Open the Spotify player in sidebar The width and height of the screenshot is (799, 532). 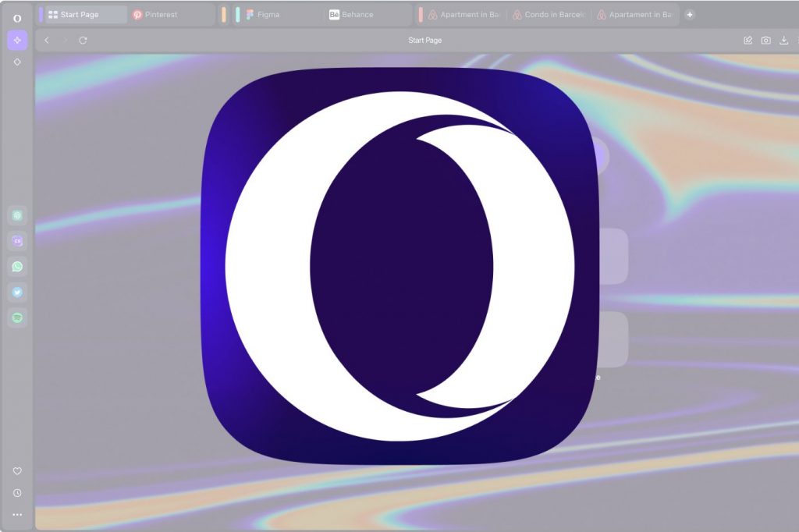click(x=17, y=318)
